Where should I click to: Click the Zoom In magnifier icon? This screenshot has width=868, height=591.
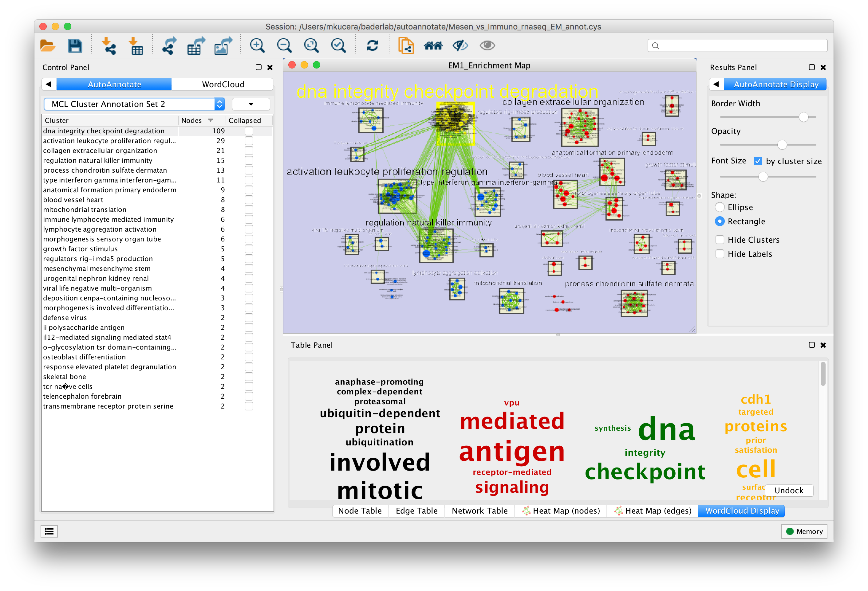tap(257, 45)
